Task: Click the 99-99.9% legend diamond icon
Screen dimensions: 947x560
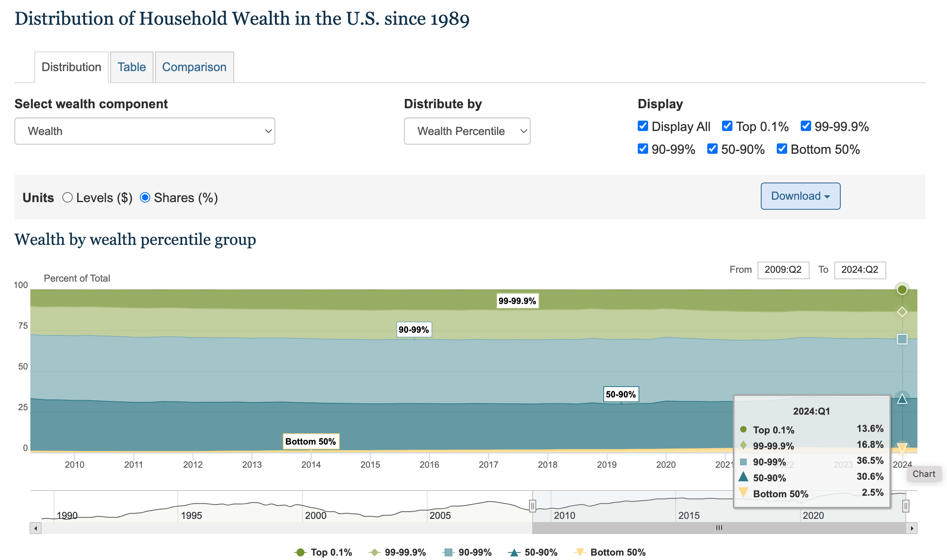Action: [374, 552]
